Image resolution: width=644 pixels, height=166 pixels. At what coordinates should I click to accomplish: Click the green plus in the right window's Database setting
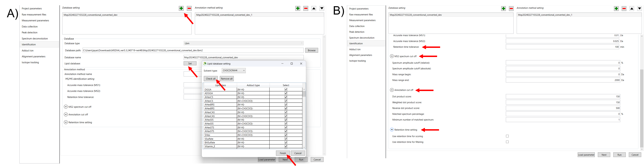coord(503,8)
